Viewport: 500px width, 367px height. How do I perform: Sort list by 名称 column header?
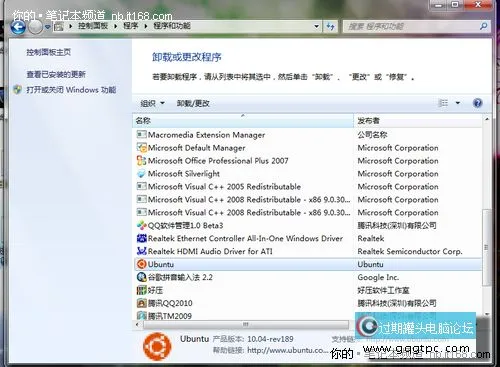click(x=243, y=121)
